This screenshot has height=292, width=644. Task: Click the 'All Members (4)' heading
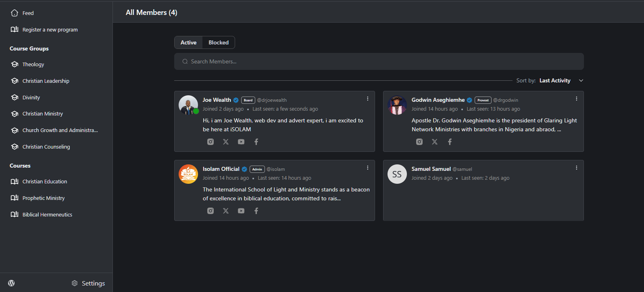tap(152, 13)
